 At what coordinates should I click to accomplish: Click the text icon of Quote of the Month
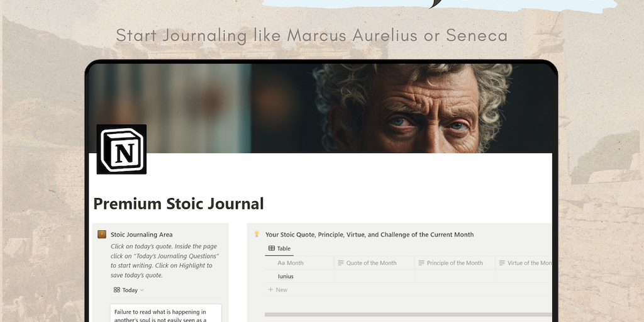coord(340,263)
